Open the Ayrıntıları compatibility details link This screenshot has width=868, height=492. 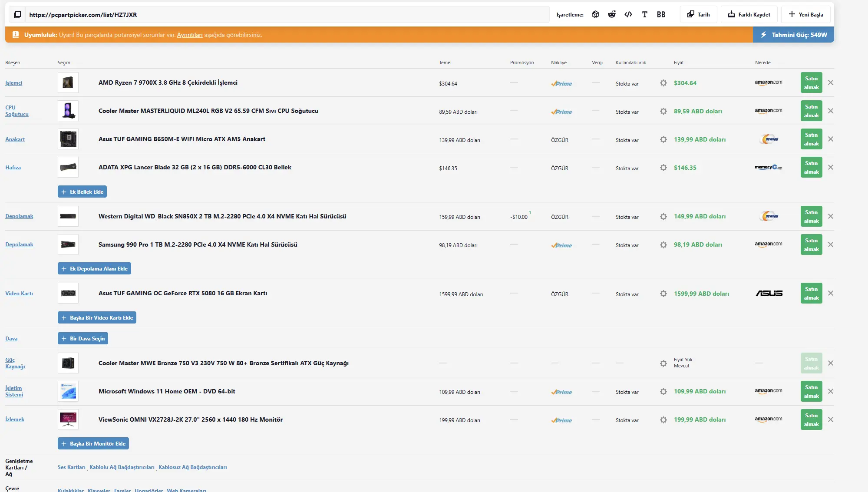(190, 35)
